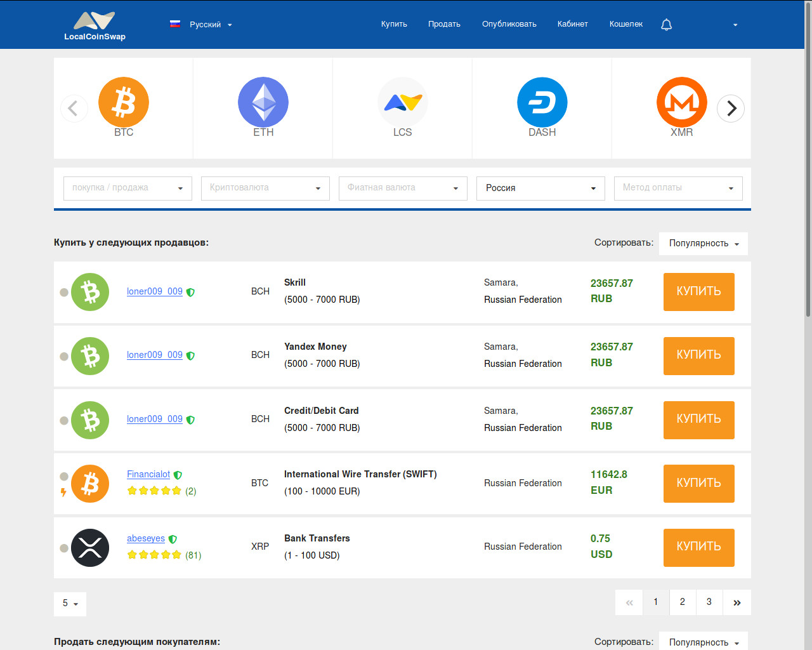Click the (2) review count for Financialot
812x650 pixels.
point(191,491)
